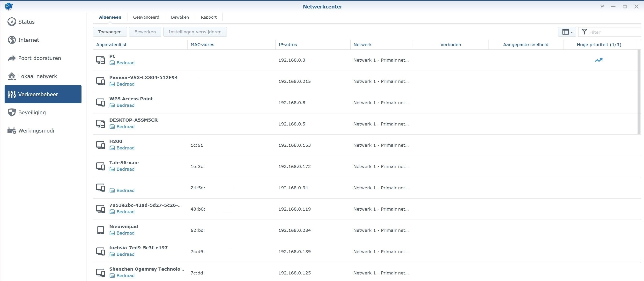Viewport: 644px width, 281px height.
Task: Click the Bewerken button
Action: pyautogui.click(x=145, y=32)
